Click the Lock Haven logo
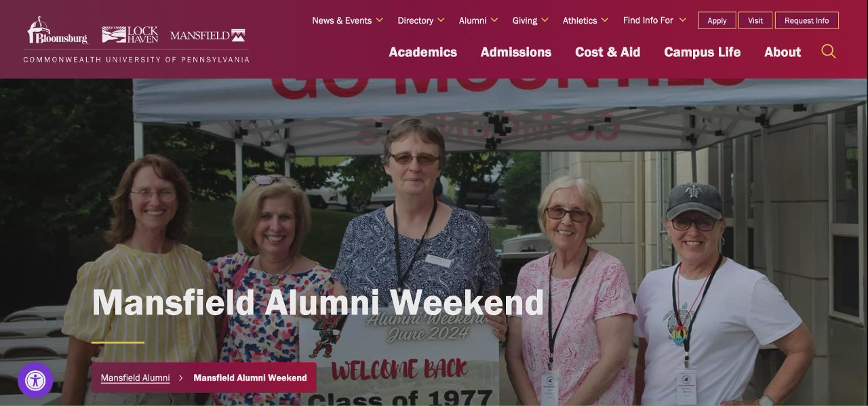The height and width of the screenshot is (406, 868). click(x=130, y=35)
